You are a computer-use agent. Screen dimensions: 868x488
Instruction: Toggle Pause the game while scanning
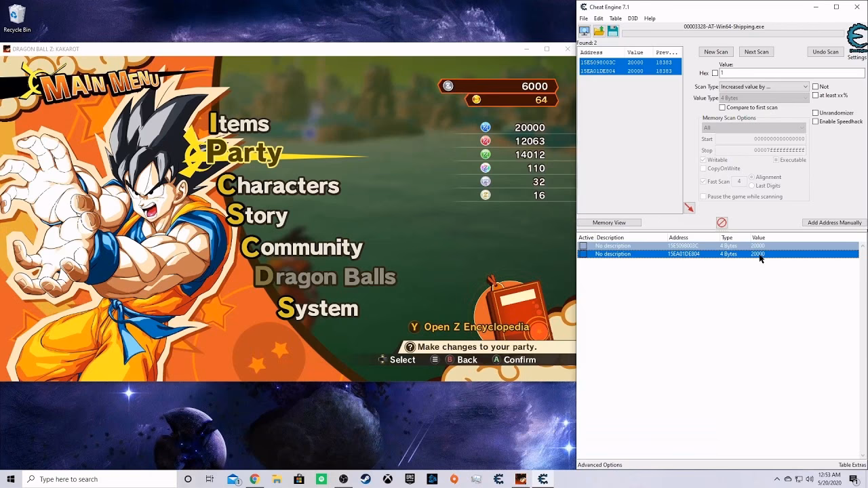point(703,197)
